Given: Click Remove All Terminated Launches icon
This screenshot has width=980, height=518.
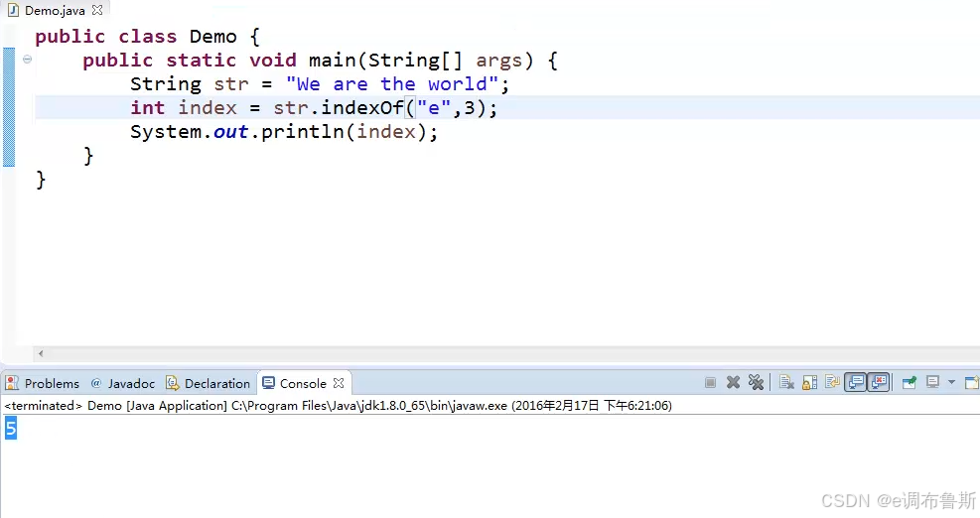Looking at the screenshot, I should coord(756,382).
